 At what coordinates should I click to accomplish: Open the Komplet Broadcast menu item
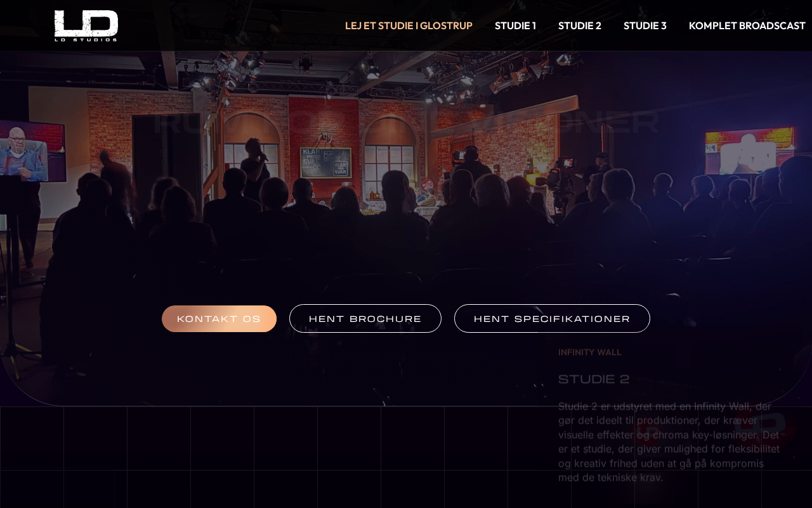click(747, 25)
